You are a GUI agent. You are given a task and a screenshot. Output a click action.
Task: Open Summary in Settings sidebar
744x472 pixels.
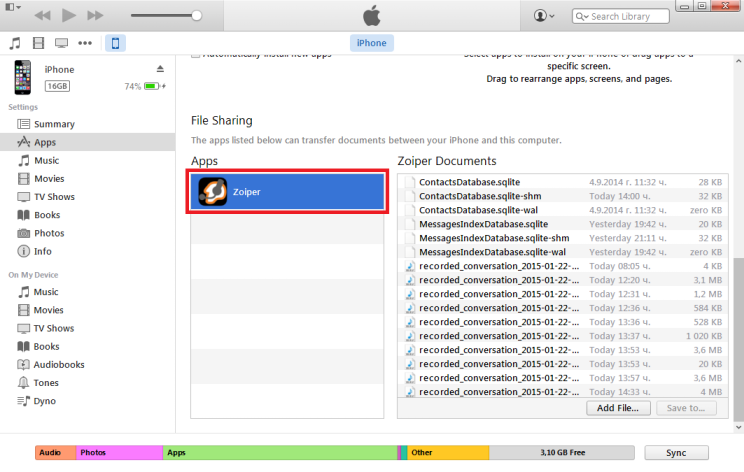(88, 124)
